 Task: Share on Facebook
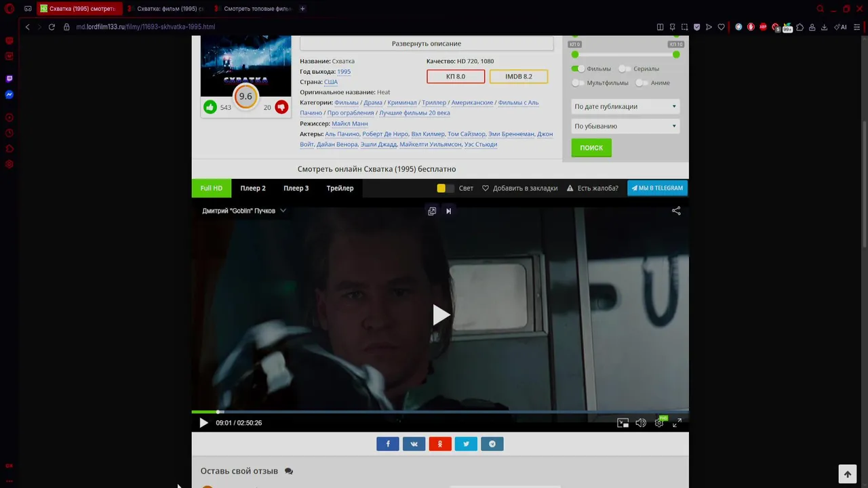388,444
